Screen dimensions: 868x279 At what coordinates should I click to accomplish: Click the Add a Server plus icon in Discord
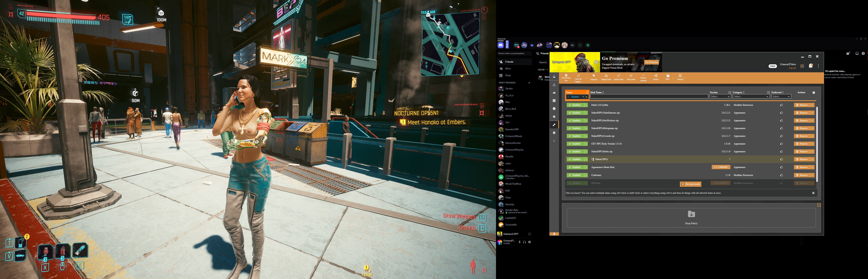click(580, 45)
